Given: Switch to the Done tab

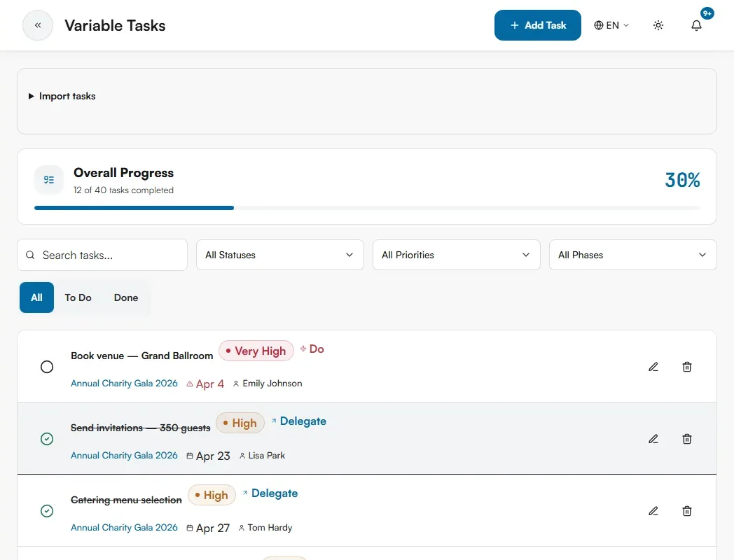Looking at the screenshot, I should click(126, 297).
